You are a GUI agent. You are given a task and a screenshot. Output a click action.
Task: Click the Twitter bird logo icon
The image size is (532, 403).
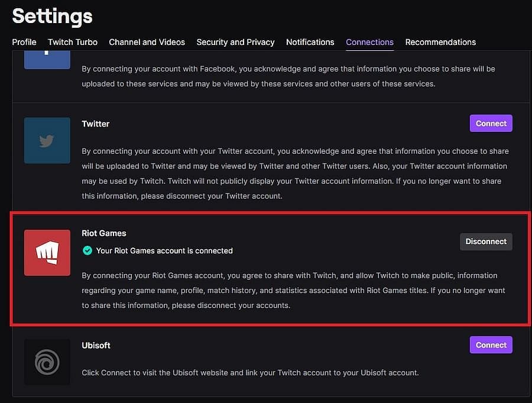[x=47, y=141]
